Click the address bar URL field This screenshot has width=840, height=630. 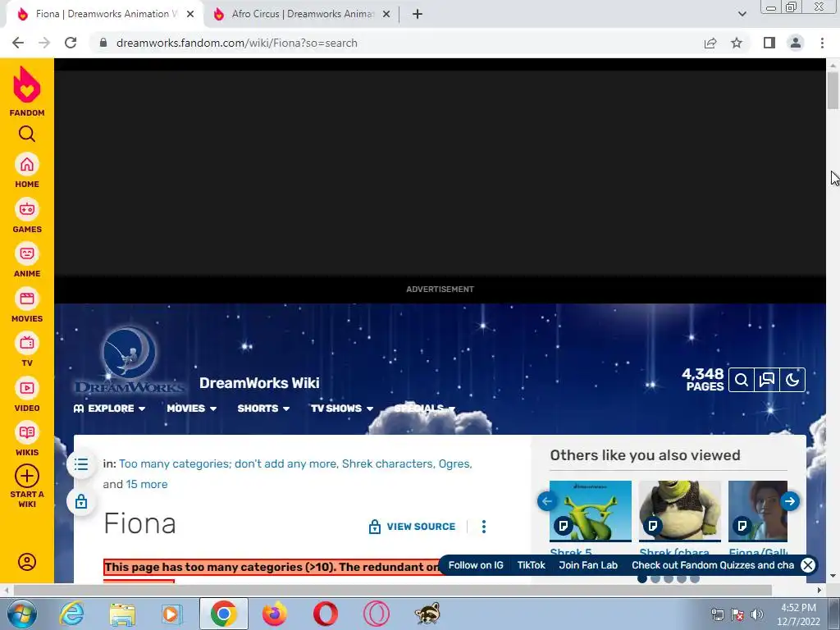coord(396,43)
